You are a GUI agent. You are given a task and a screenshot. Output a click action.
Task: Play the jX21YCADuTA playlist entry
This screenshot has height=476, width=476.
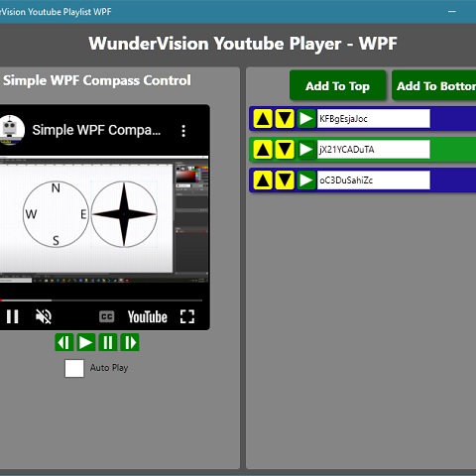[x=306, y=150]
